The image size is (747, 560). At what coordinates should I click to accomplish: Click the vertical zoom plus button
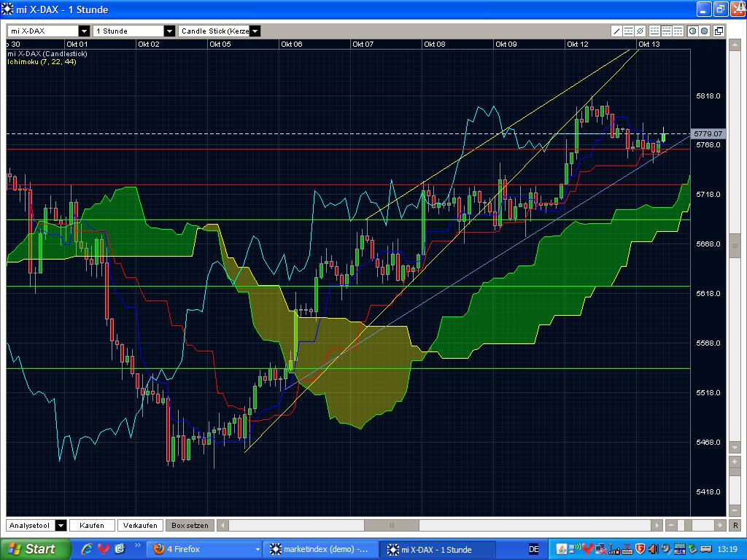coord(734,462)
